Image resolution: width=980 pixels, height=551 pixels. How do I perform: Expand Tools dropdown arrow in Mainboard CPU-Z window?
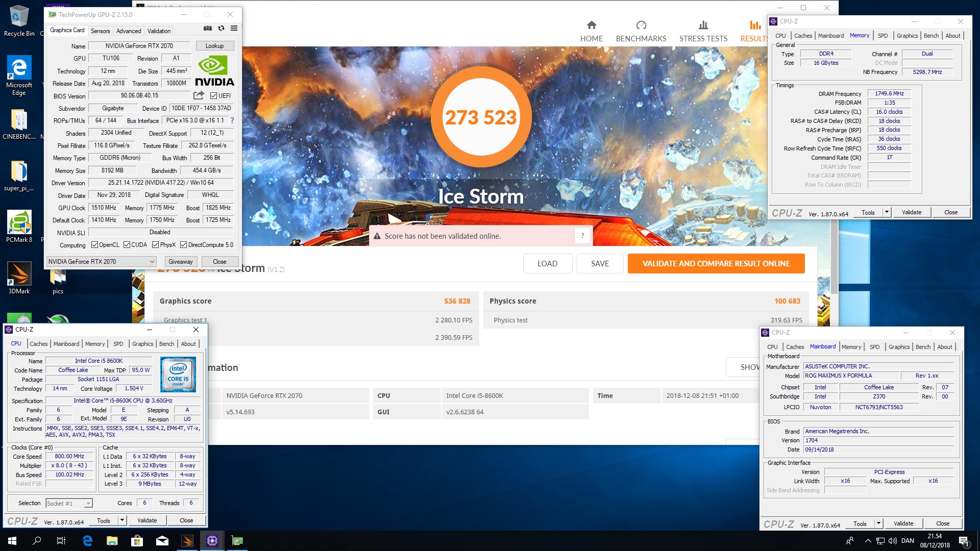tap(878, 523)
